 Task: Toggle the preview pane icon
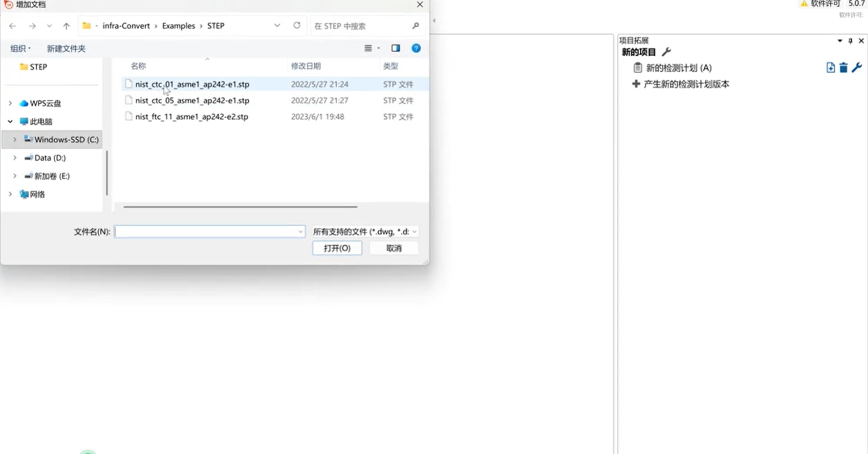click(x=395, y=48)
